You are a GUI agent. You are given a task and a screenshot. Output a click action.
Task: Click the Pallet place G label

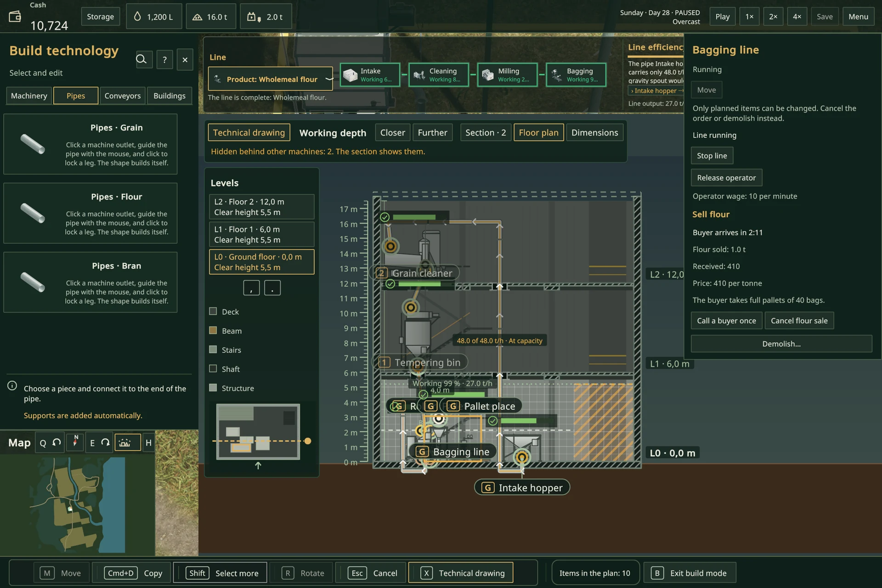click(481, 406)
